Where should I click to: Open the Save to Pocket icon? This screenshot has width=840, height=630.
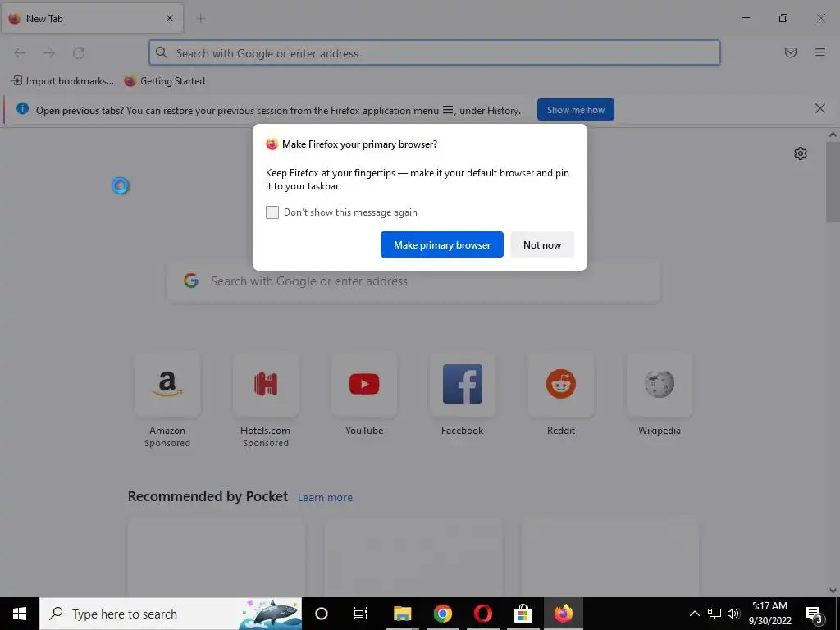click(x=791, y=52)
